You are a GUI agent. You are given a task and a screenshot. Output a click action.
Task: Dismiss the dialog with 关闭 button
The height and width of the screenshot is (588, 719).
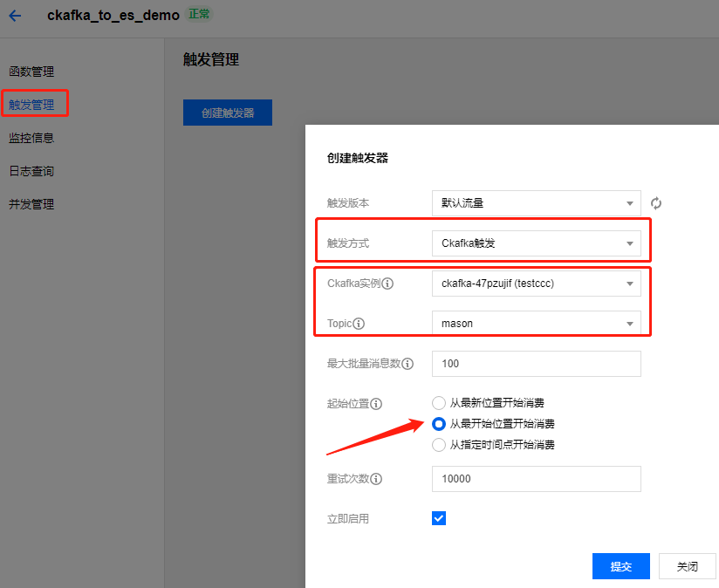(x=687, y=566)
